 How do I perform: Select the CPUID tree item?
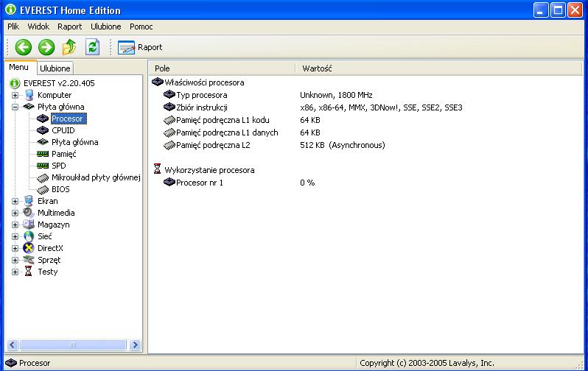[63, 130]
